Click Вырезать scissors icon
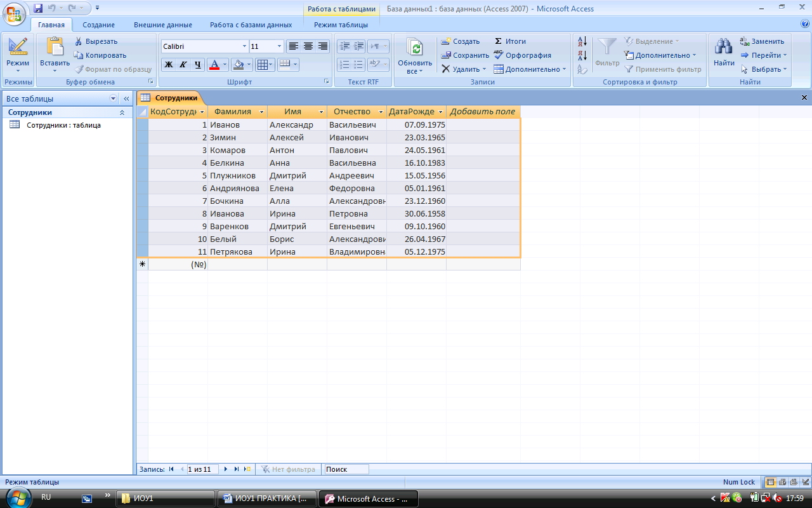The width and height of the screenshot is (812, 508). [79, 41]
